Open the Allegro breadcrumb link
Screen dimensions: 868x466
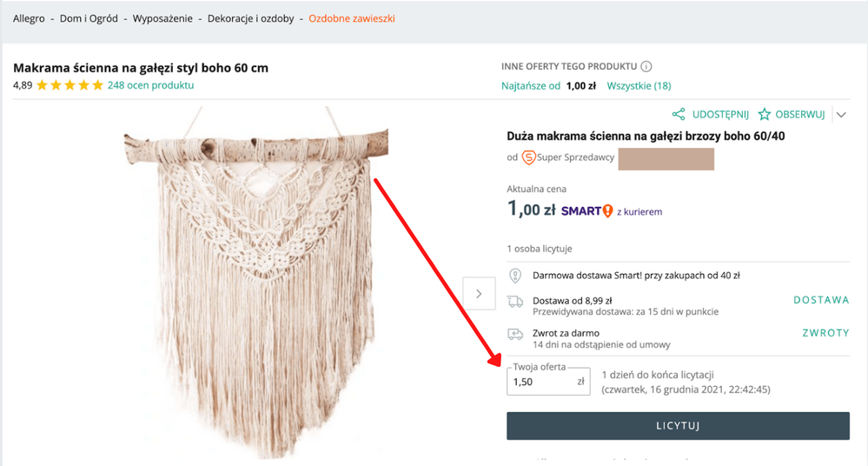coord(29,18)
